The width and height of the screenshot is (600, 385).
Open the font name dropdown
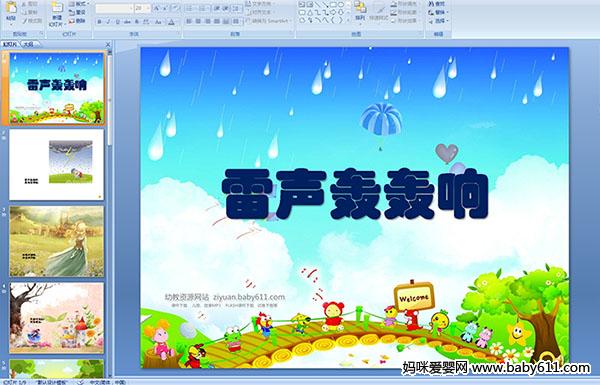coord(114,8)
